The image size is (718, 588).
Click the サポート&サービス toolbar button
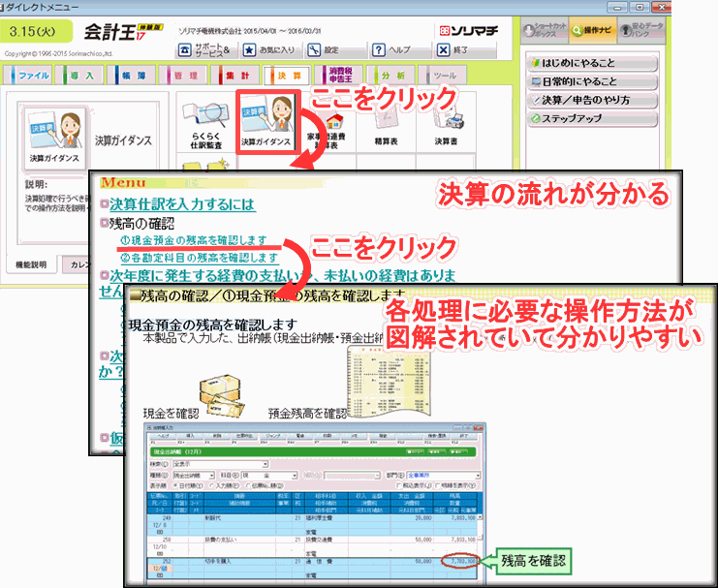[204, 49]
